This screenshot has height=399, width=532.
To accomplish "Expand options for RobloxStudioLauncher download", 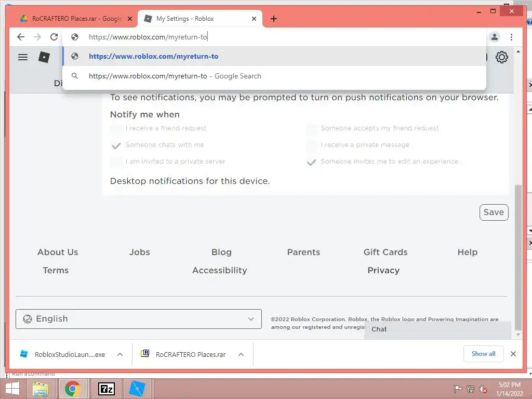I will [120, 354].
